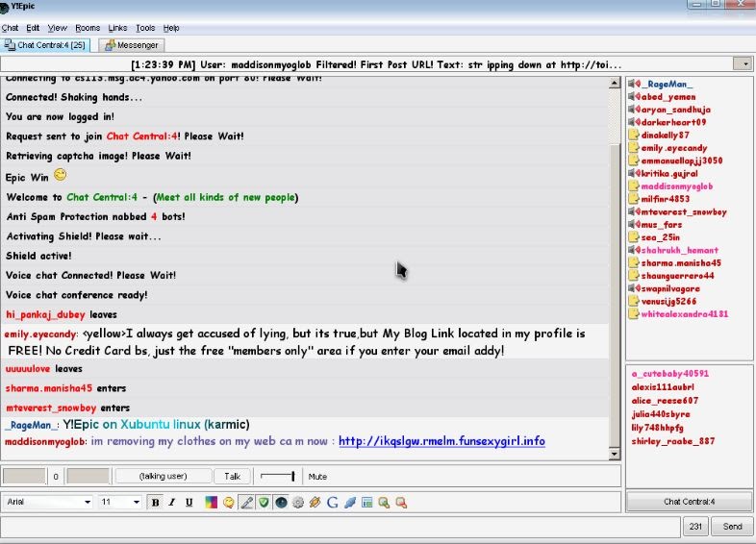Click the orange plug connection icon
Viewport: 756px width, 544px height.
click(315, 503)
